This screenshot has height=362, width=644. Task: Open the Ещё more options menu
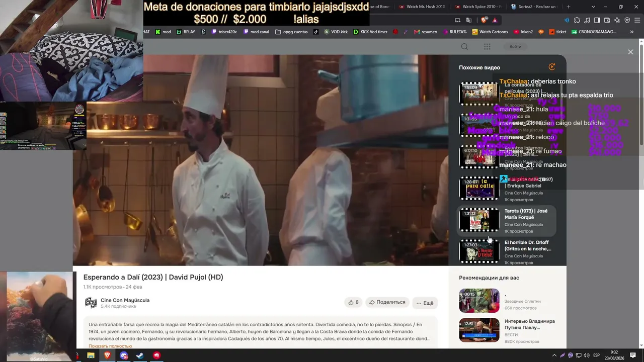(x=425, y=303)
